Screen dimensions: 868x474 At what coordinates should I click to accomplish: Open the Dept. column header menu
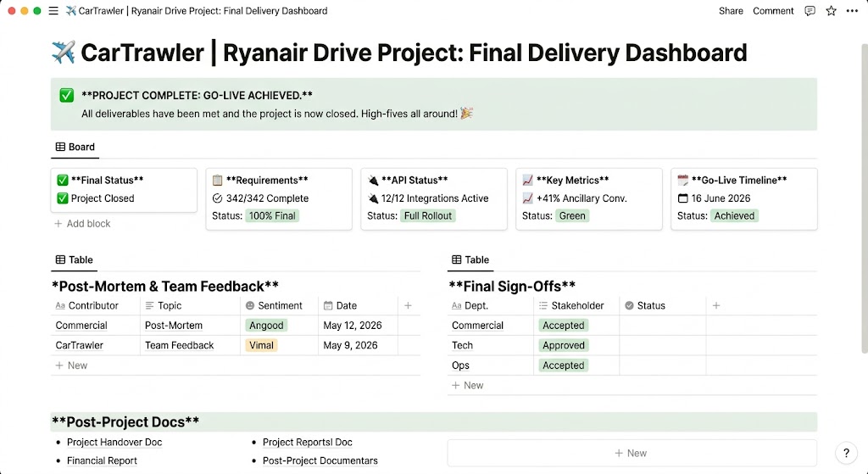tap(491, 305)
